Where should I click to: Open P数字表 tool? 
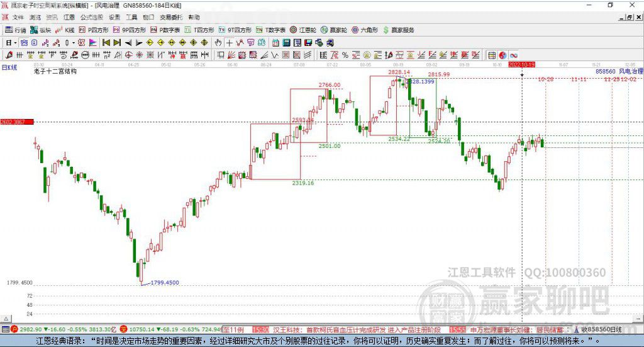pos(165,30)
